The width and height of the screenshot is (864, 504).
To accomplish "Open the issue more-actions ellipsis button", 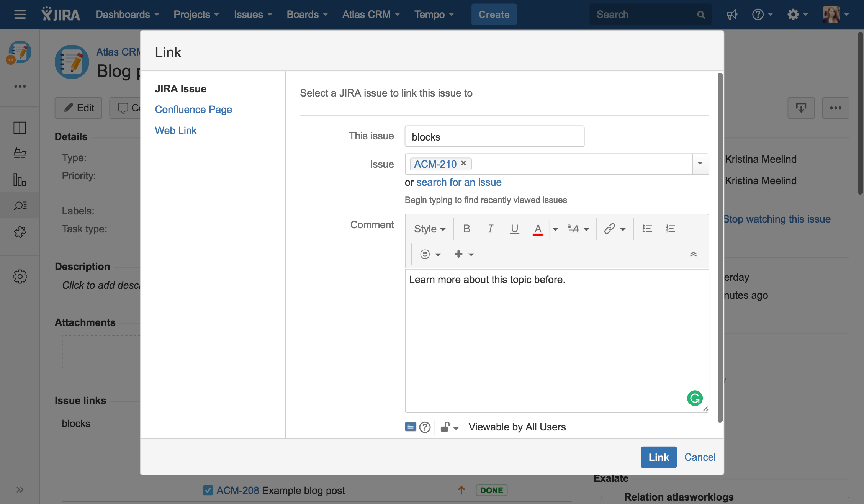I will (836, 108).
